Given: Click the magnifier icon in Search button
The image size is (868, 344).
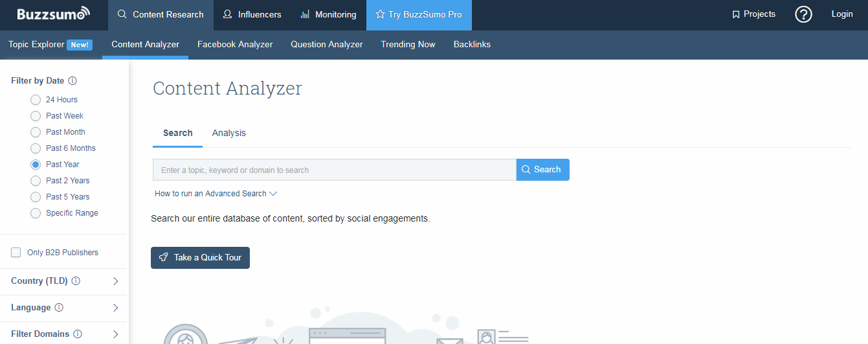Looking at the screenshot, I should coord(526,170).
